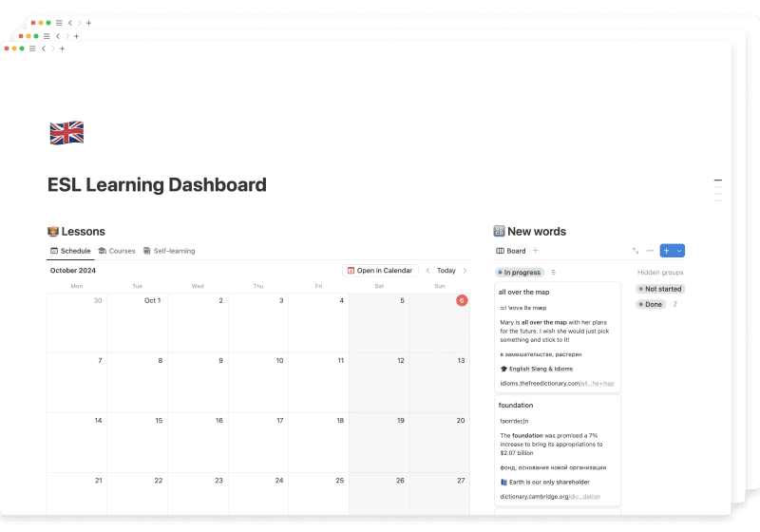Open the sidebar menu in the front window
Image resolution: width=760 pixels, height=532 pixels.
tap(31, 48)
